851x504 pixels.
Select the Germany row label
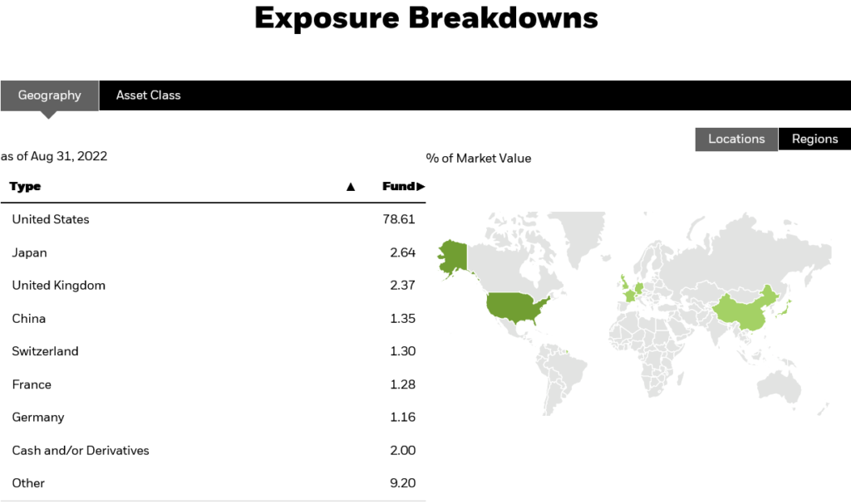pyautogui.click(x=38, y=417)
